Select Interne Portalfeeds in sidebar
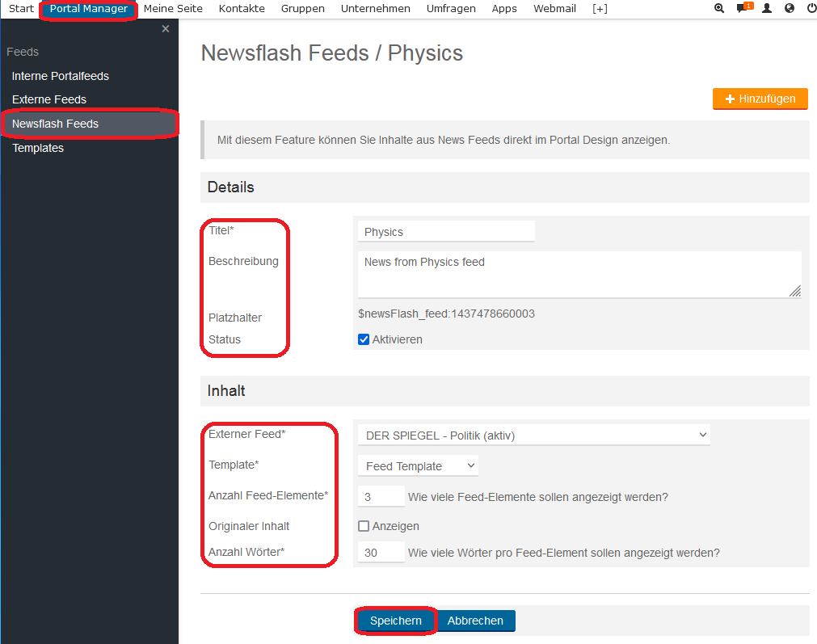This screenshot has width=817, height=644. pyautogui.click(x=61, y=76)
